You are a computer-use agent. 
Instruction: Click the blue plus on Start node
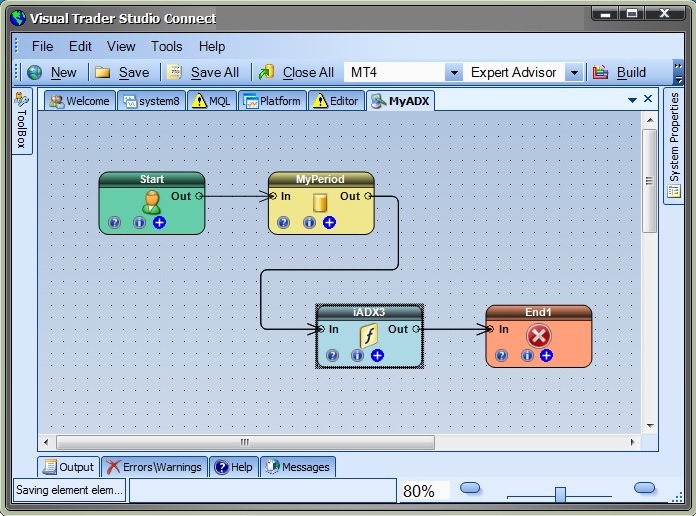[159, 222]
